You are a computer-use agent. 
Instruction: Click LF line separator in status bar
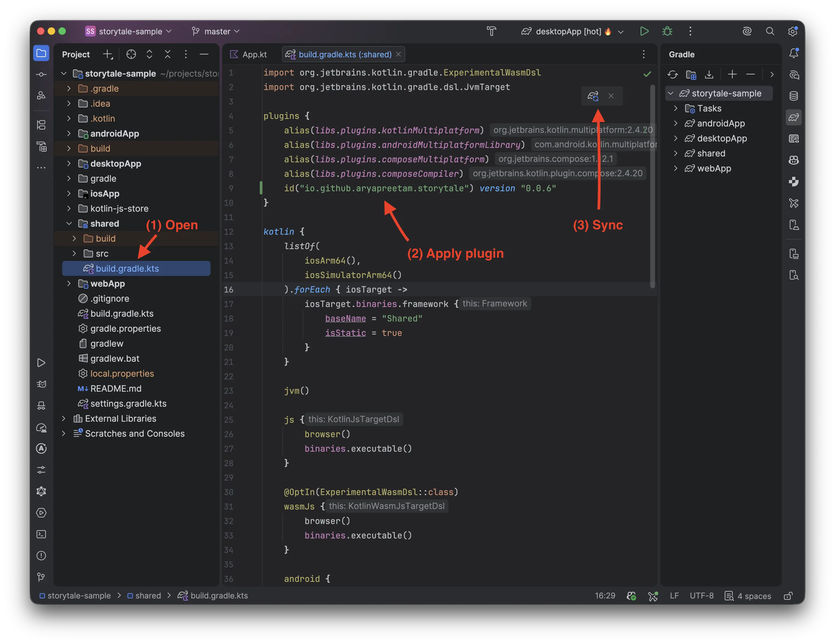674,596
